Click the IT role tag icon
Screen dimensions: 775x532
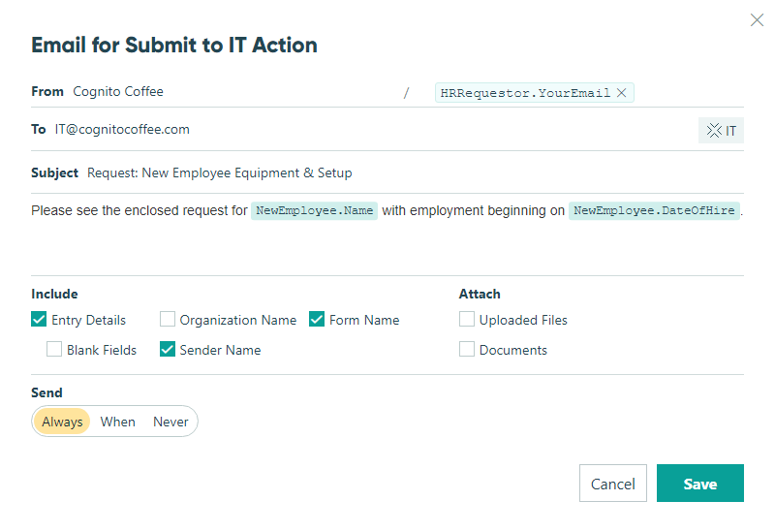[x=721, y=131]
